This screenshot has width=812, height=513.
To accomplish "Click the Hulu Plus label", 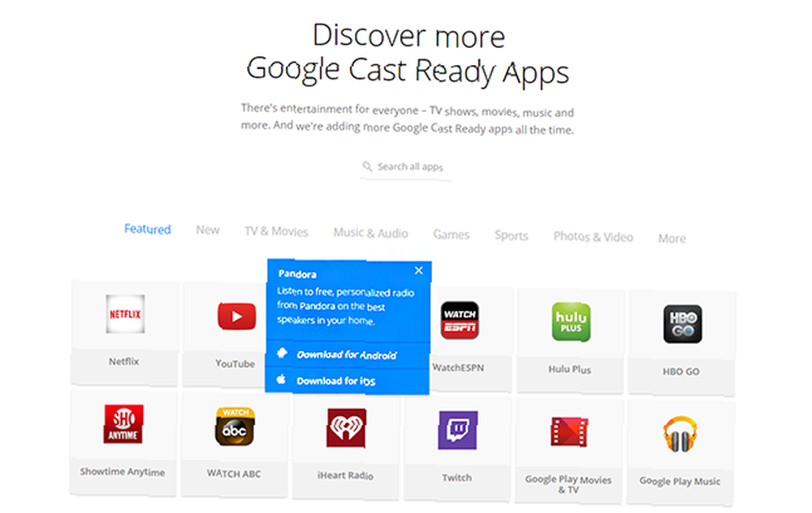I will tap(570, 369).
